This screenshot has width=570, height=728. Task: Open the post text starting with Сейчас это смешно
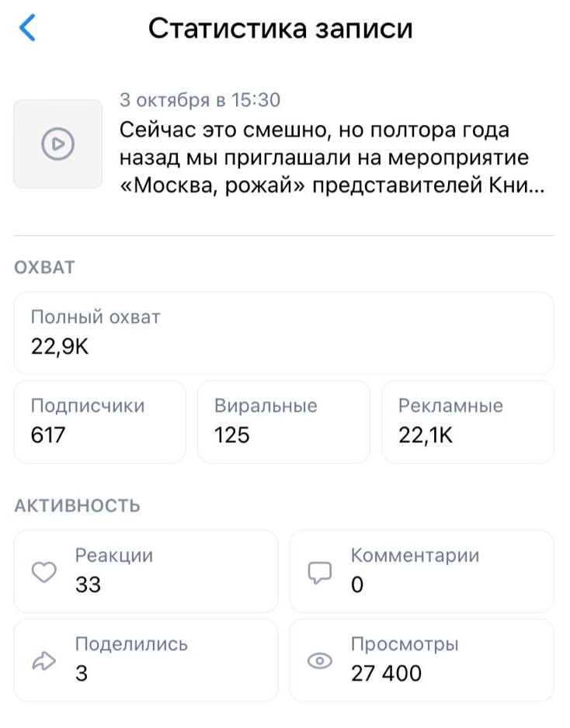click(x=330, y=158)
